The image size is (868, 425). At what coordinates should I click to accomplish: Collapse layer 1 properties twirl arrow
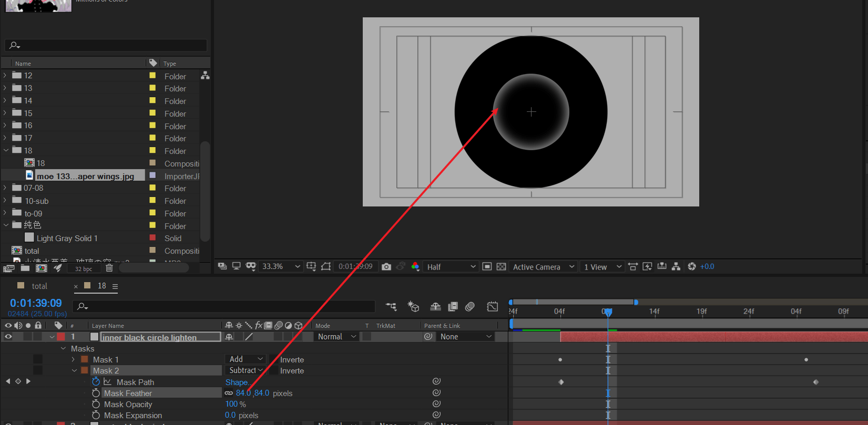52,337
